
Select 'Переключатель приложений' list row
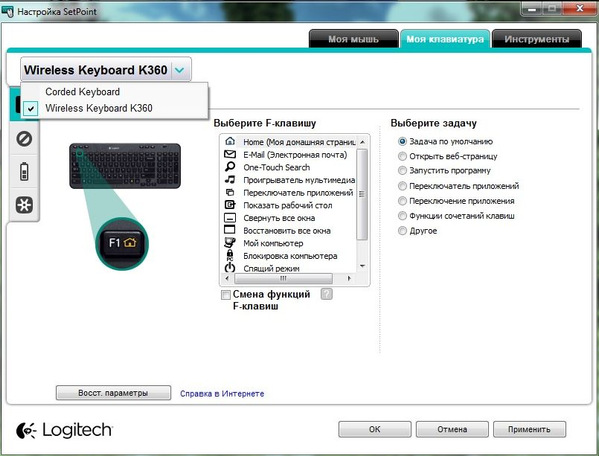(x=289, y=192)
